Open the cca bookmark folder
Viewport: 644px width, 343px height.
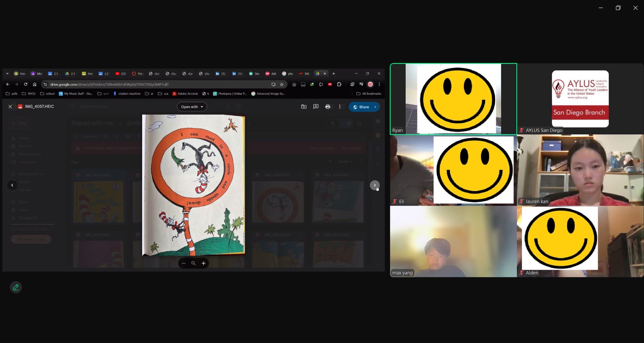point(163,94)
